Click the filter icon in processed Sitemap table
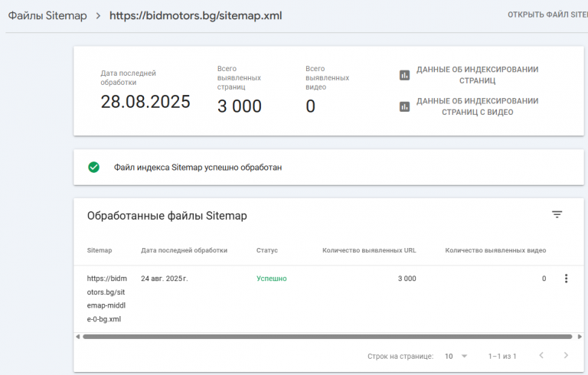The image size is (588, 375). (x=557, y=214)
